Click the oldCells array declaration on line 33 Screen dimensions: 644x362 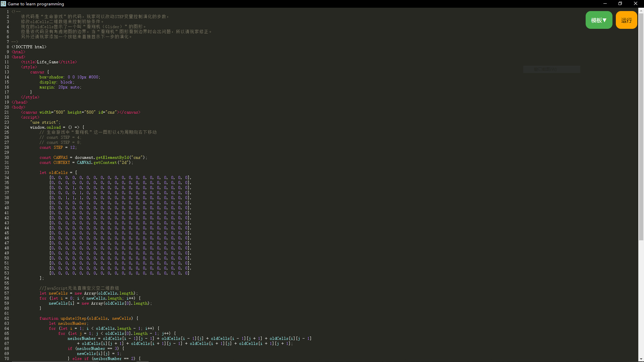pyautogui.click(x=59, y=172)
